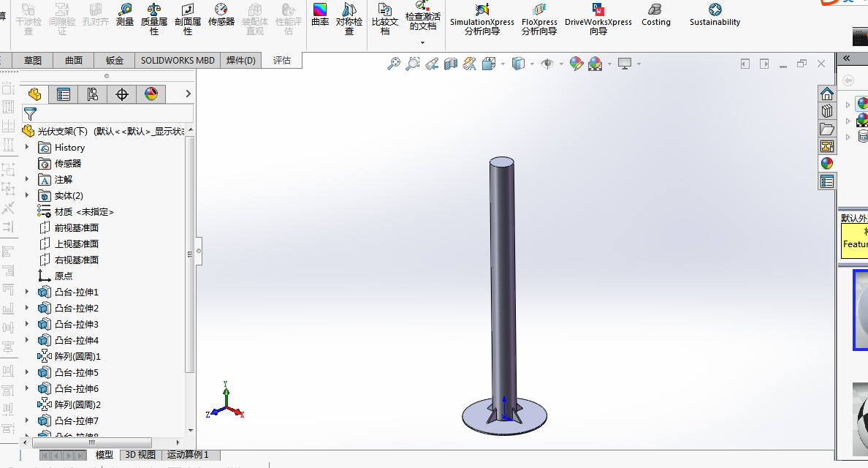Click the feature tree horizontal scrollbar
This screenshot has height=468, width=868.
click(92, 442)
